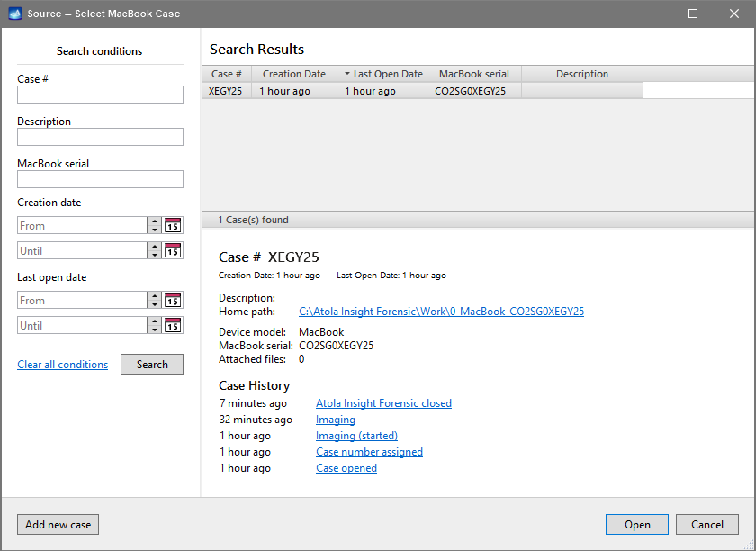Sort results by Last Open Date column

tap(382, 74)
